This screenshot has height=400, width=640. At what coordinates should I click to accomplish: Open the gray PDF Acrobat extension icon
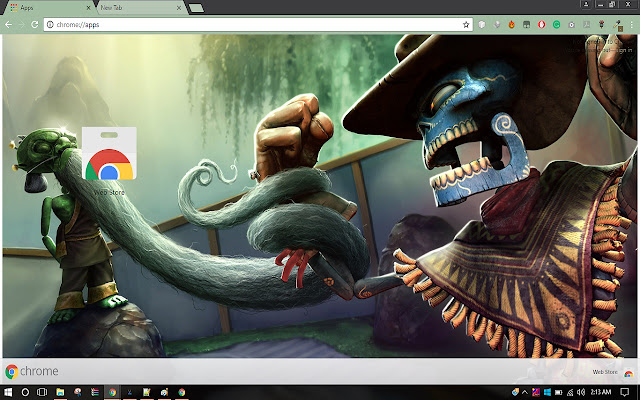[x=587, y=24]
